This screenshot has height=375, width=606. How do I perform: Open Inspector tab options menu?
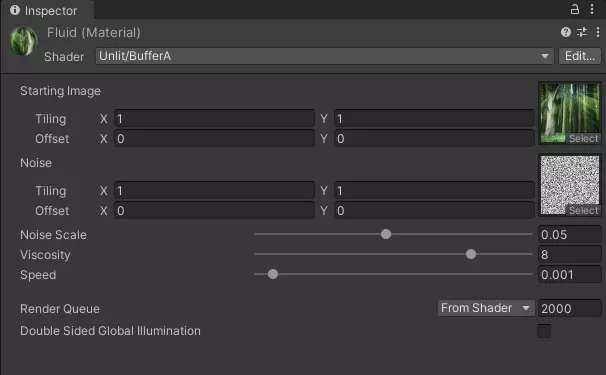[592, 9]
